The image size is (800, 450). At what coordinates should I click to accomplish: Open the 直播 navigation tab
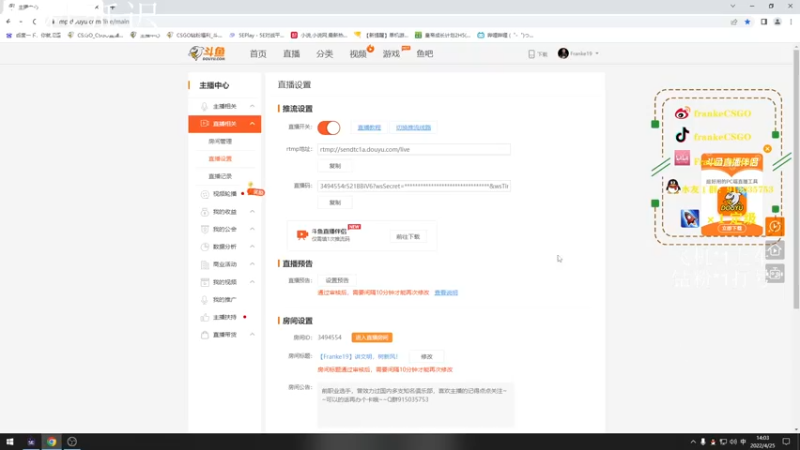coord(291,54)
